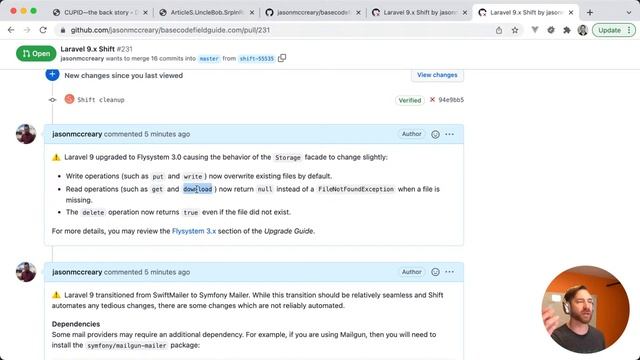Reload the page with the refresh icon
Screen dimensions: 640x360
[x=43, y=30]
